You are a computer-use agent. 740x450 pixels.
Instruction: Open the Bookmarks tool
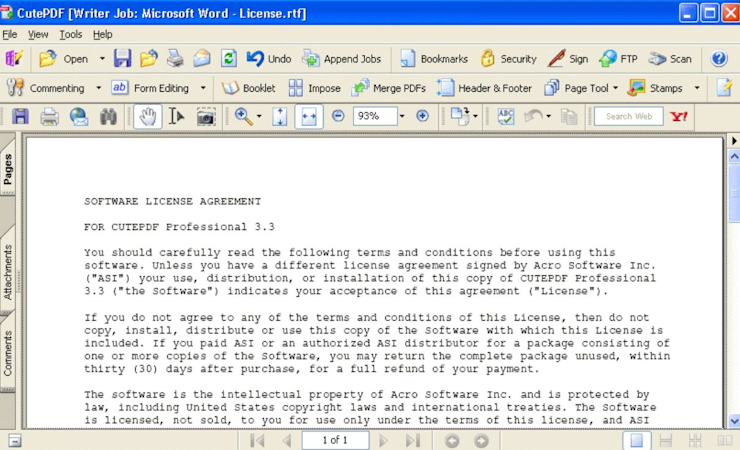434,59
